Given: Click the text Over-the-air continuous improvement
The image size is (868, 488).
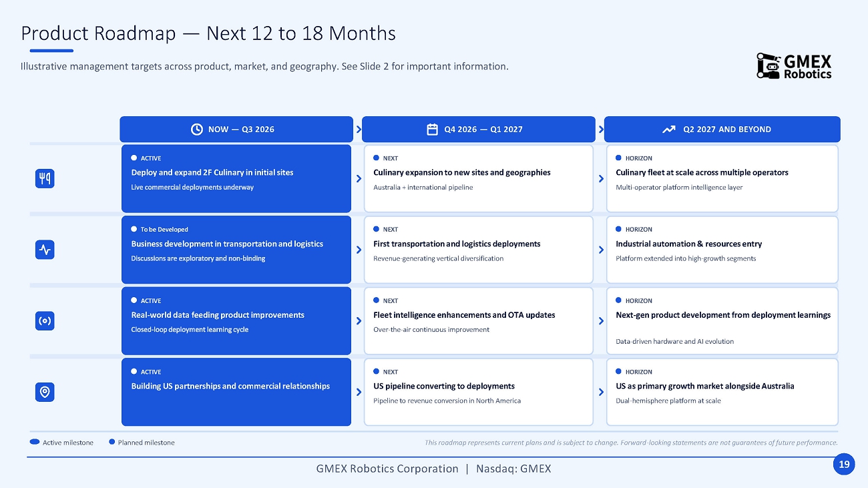Looking at the screenshot, I should point(431,330).
